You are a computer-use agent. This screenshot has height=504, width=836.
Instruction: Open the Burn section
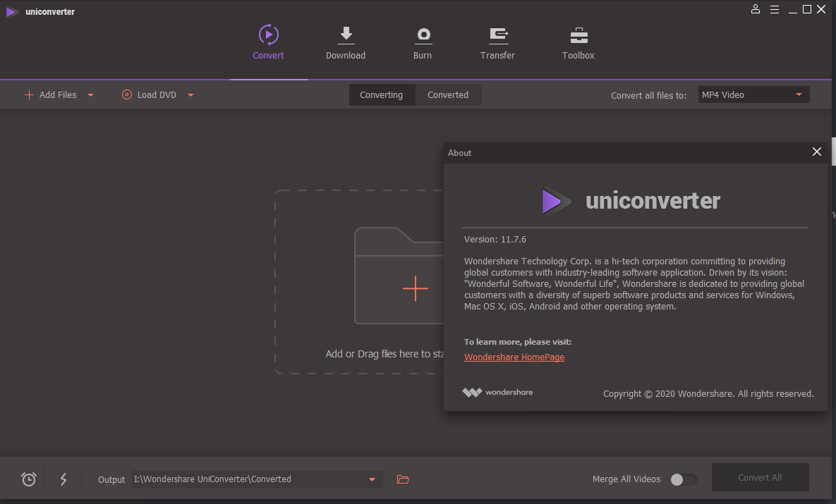click(x=423, y=42)
